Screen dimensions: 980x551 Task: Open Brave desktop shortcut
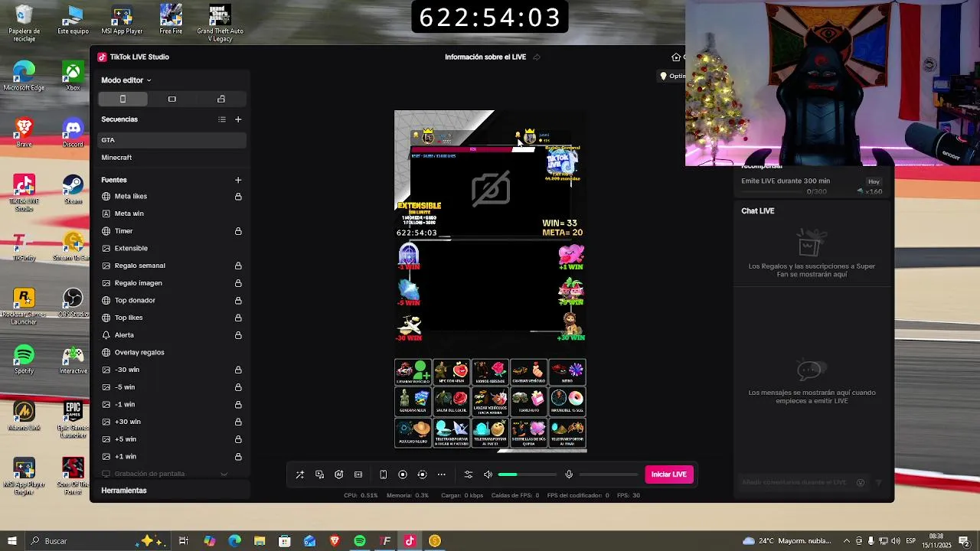click(24, 133)
